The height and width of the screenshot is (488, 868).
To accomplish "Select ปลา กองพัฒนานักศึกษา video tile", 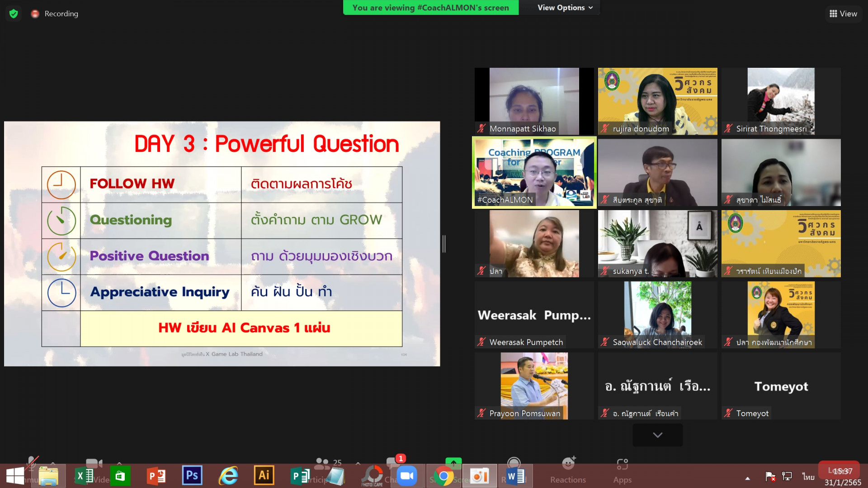I will (x=781, y=314).
